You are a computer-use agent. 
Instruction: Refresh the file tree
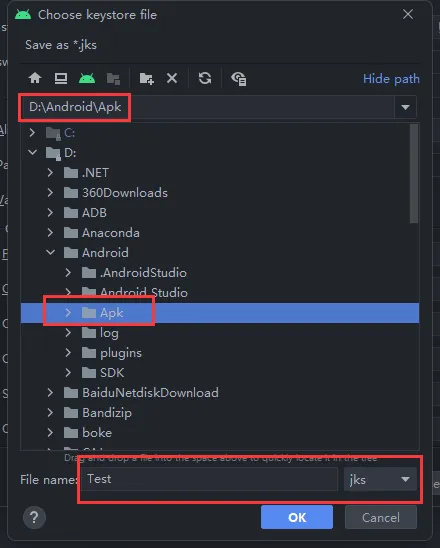pos(205,78)
